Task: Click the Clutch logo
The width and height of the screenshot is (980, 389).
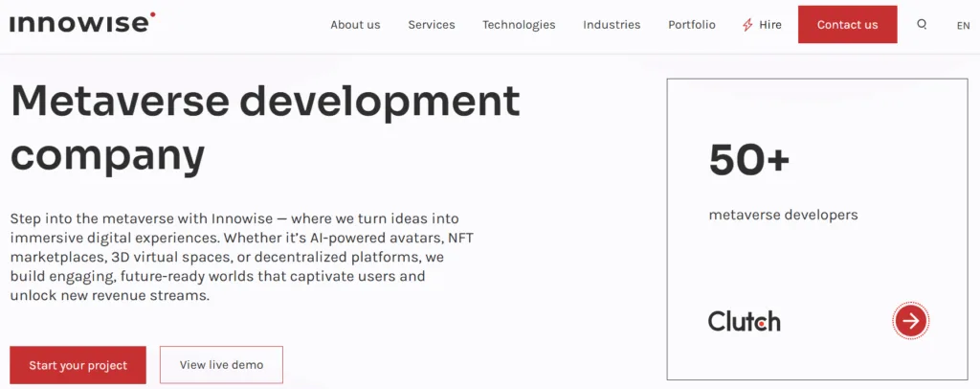Action: 744,322
